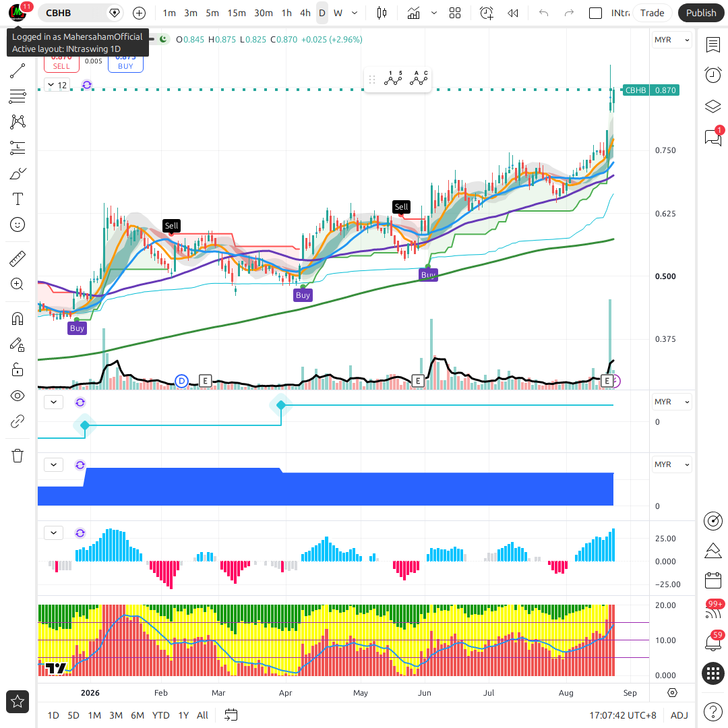Collapse the second pane legend chevron

[x=54, y=402]
